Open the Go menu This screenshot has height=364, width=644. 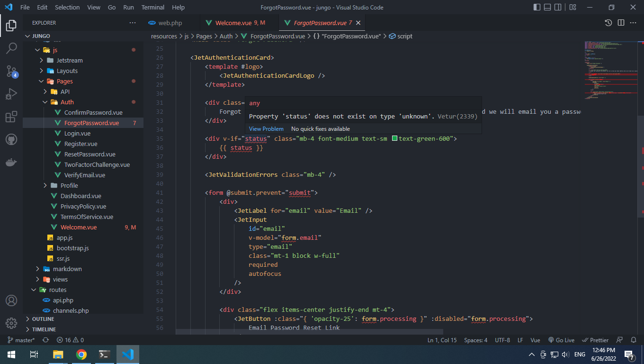(112, 7)
